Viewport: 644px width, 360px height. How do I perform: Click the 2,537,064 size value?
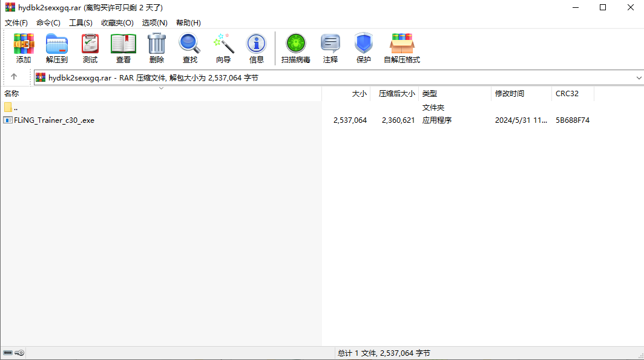[350, 120]
